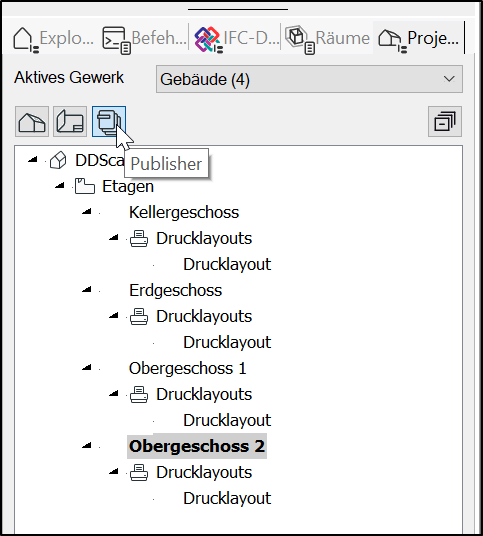Image resolution: width=483 pixels, height=536 pixels.
Task: Switch to the Räume tab
Action: [x=327, y=38]
